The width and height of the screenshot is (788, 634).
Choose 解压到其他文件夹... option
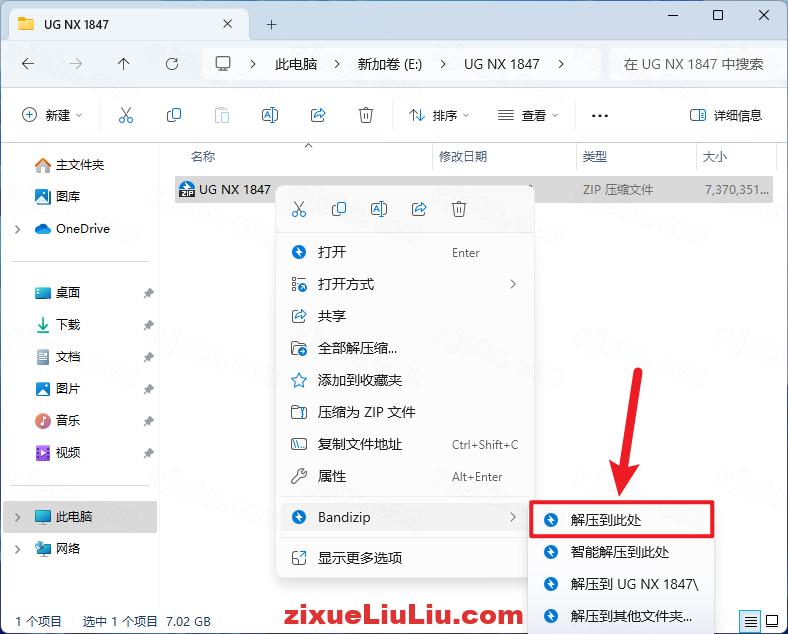pyautogui.click(x=622, y=616)
